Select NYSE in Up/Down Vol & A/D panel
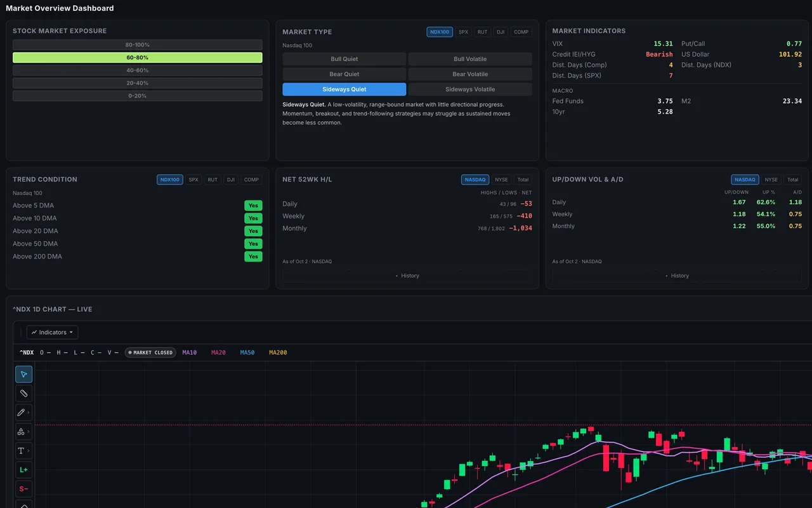This screenshot has width=812, height=508. [x=771, y=180]
